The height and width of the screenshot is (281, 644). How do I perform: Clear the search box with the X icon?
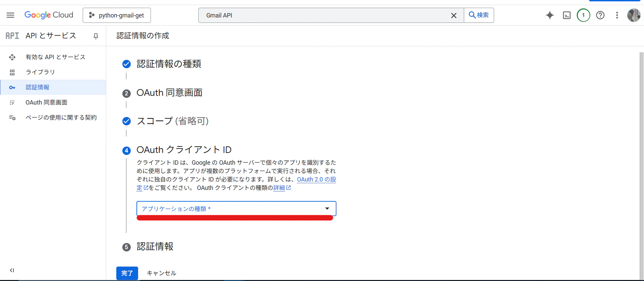(454, 15)
